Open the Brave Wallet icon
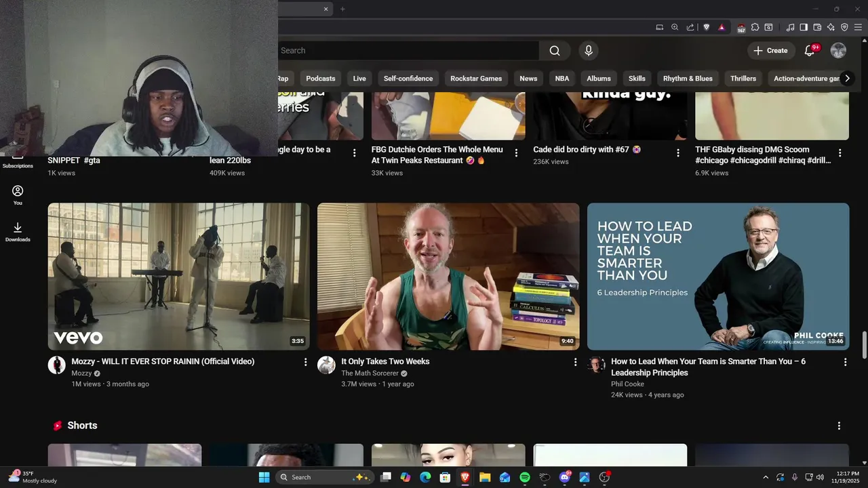 [x=817, y=27]
